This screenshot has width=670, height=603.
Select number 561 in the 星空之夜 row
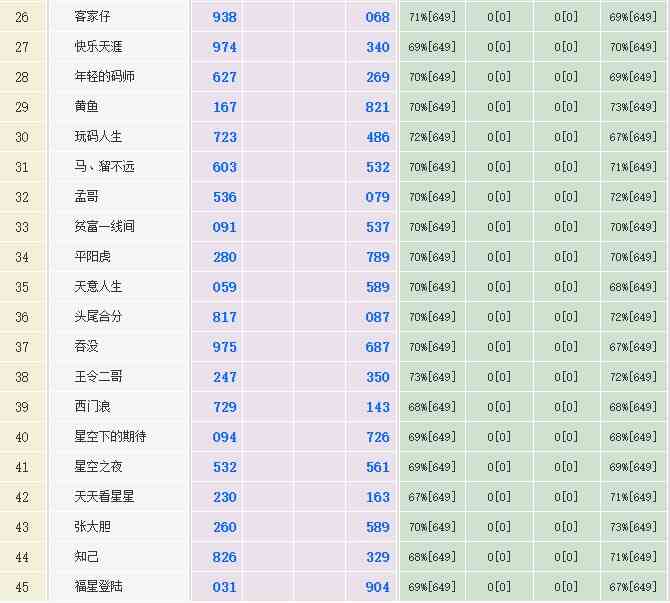[x=377, y=467]
